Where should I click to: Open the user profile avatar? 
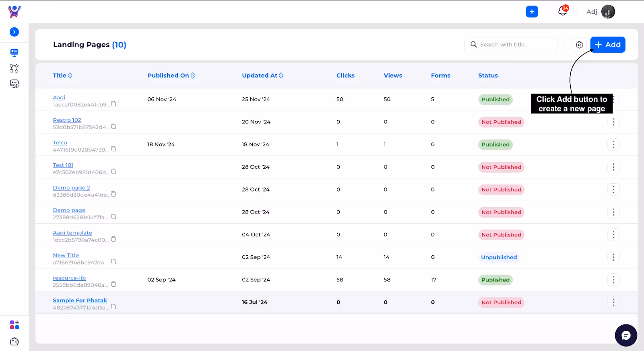[608, 12]
